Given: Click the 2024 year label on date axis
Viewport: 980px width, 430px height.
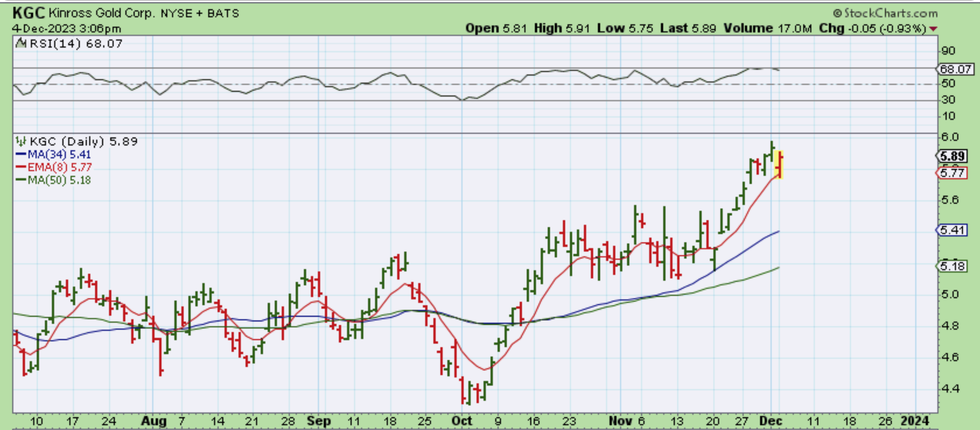Looking at the screenshot, I should [914, 421].
